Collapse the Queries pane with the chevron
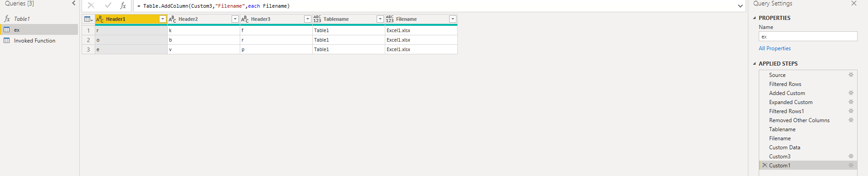 coord(74,3)
